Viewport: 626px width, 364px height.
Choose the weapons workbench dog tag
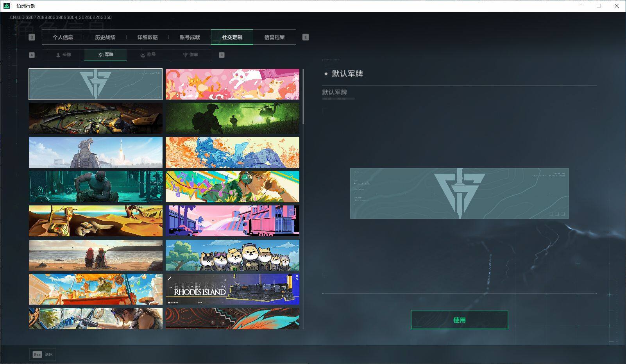96,118
